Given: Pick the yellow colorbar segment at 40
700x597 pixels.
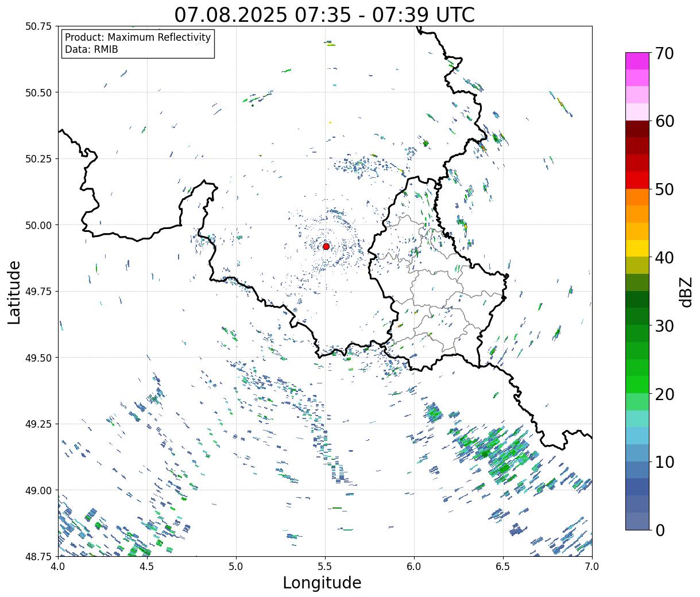Looking at the screenshot, I should click(x=637, y=249).
